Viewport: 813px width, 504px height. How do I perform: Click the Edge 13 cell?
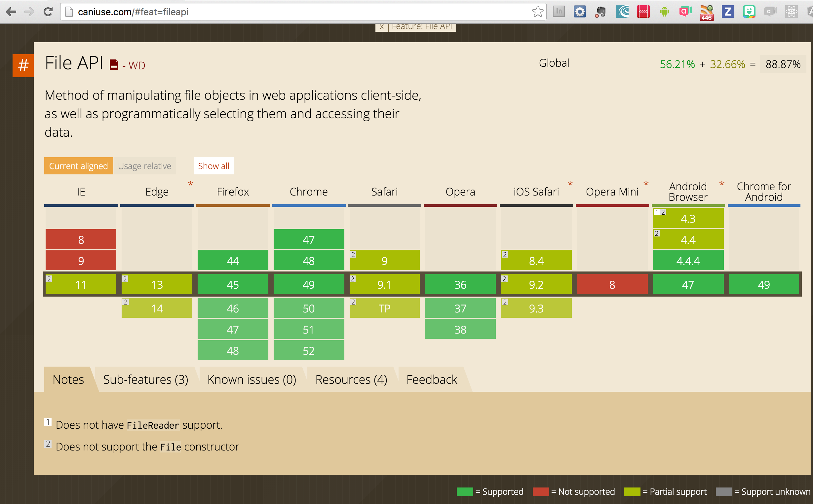tap(157, 284)
